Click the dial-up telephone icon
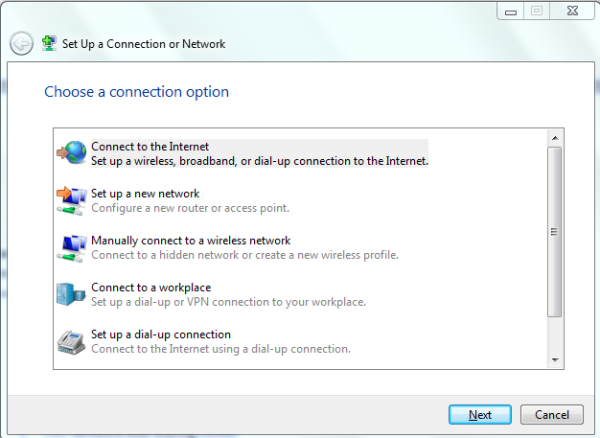The height and width of the screenshot is (438, 600). pos(71,342)
